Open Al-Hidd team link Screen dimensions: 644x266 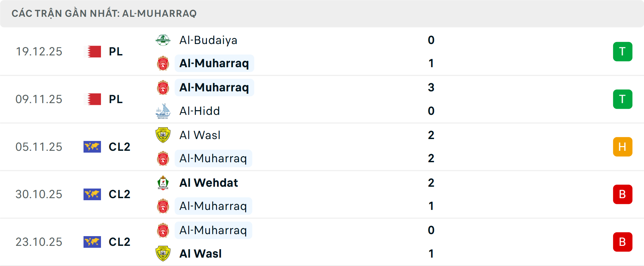coord(200,111)
